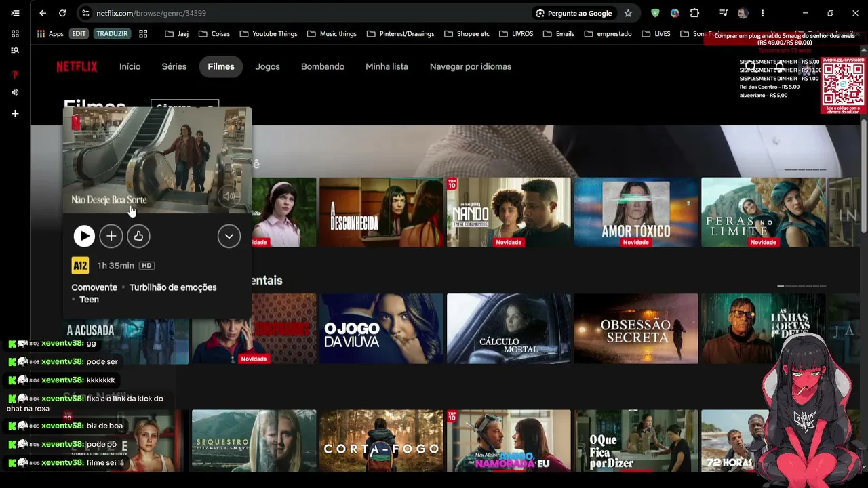Open Corta-Fogo movie thumbnail

pyautogui.click(x=381, y=441)
